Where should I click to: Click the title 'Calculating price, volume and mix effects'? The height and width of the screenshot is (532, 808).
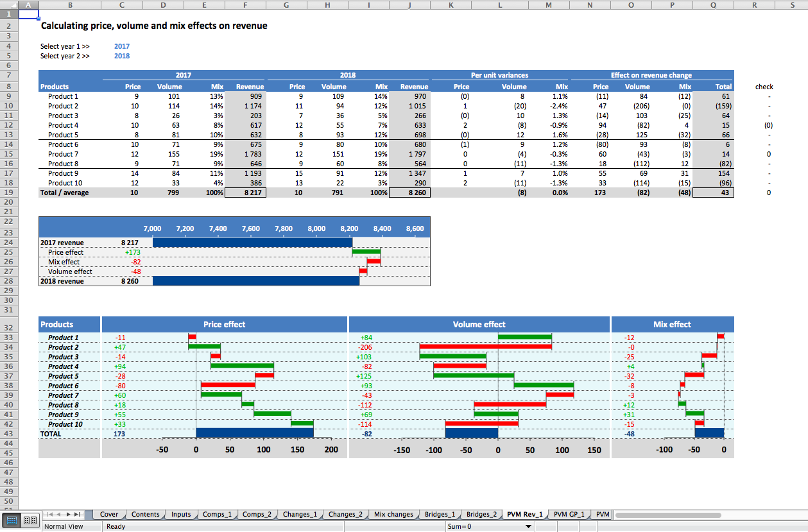pos(154,26)
